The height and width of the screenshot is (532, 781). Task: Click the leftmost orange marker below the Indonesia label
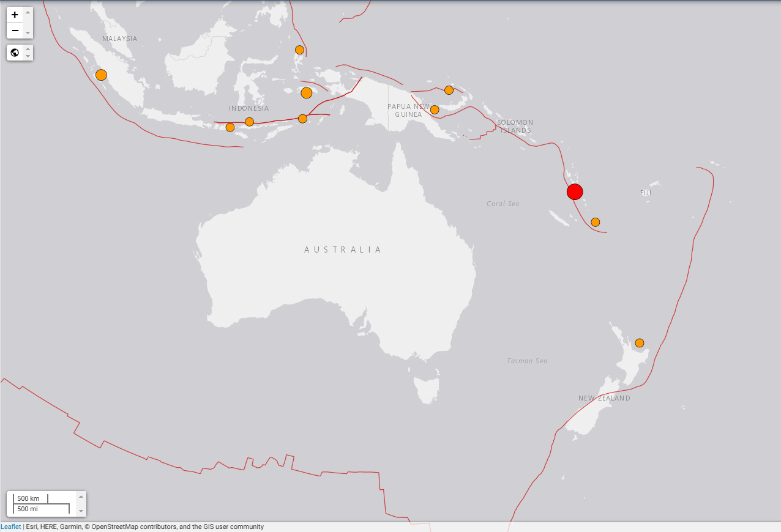[x=230, y=127]
